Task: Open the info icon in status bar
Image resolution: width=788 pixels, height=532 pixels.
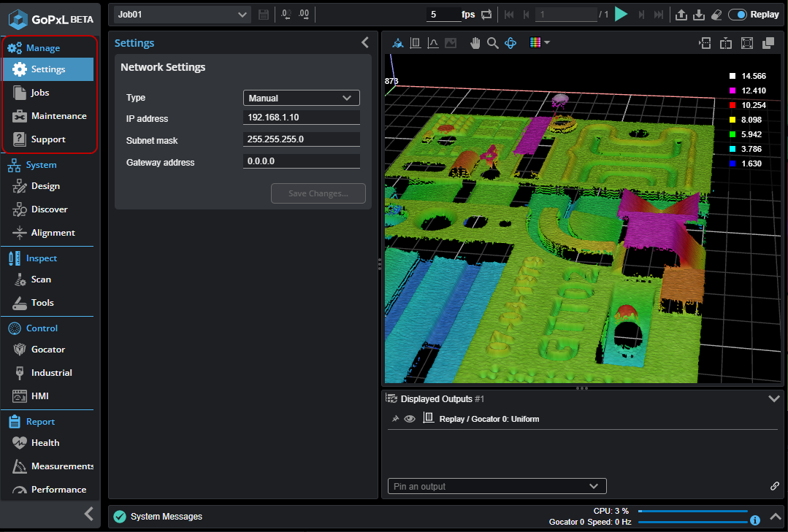Action: click(755, 520)
